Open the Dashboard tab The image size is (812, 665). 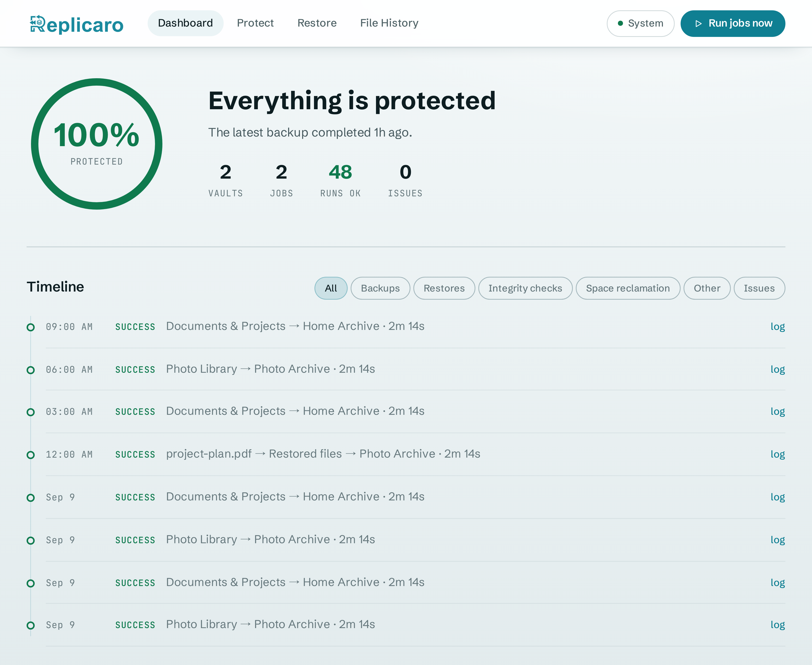185,23
